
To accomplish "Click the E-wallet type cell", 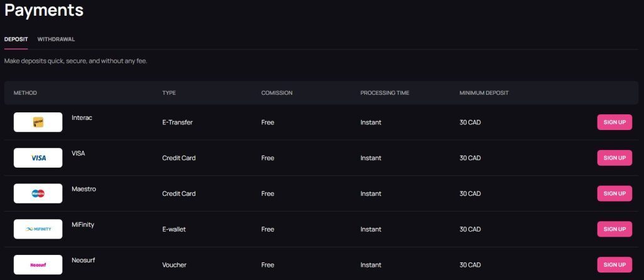I will [174, 229].
